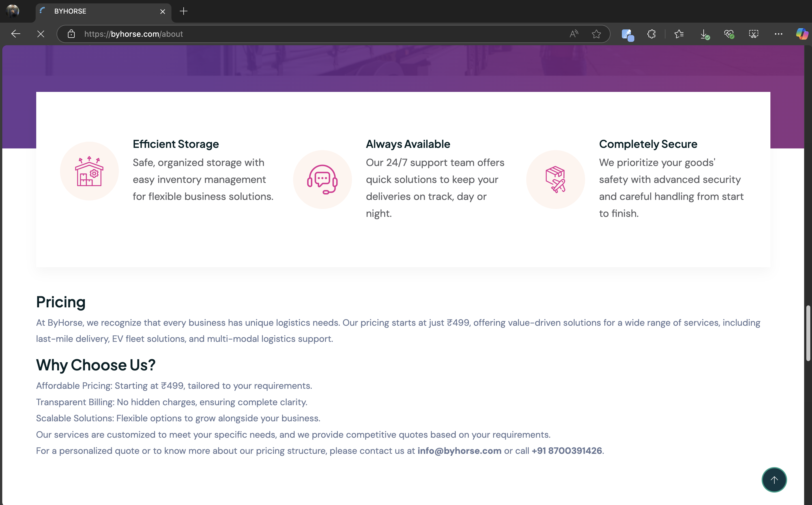Click the screenshot capture icon
The image size is (812, 505).
(x=753, y=34)
